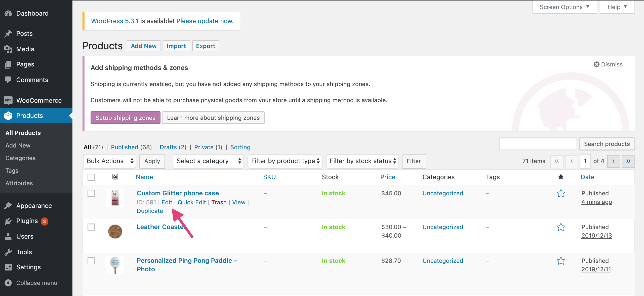This screenshot has width=644, height=296.
Task: Toggle the select-all checkbox in the table header
Action: coord(91,177)
